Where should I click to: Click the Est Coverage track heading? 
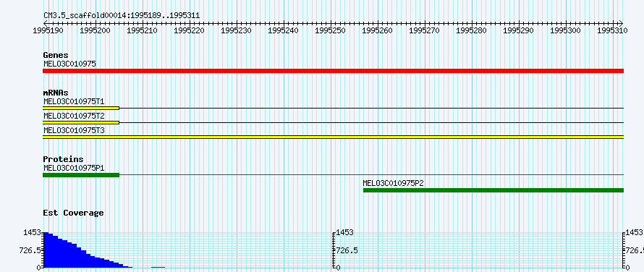pyautogui.click(x=74, y=213)
